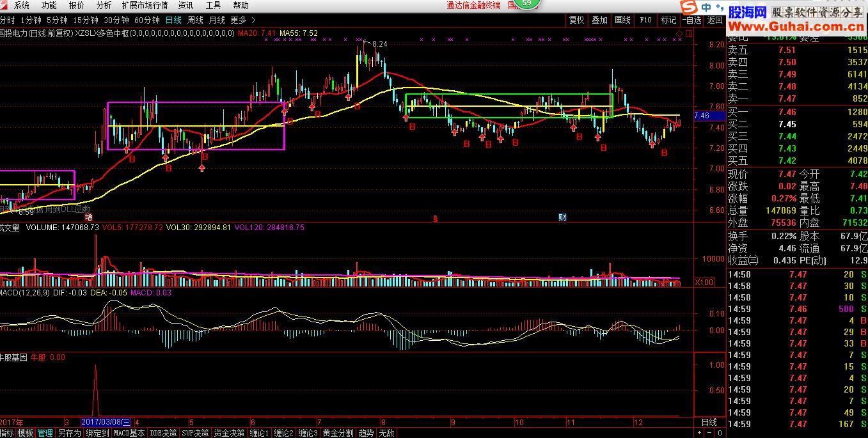Open F10 company information
Image resolution: width=868 pixels, height=438 pixels.
point(645,20)
